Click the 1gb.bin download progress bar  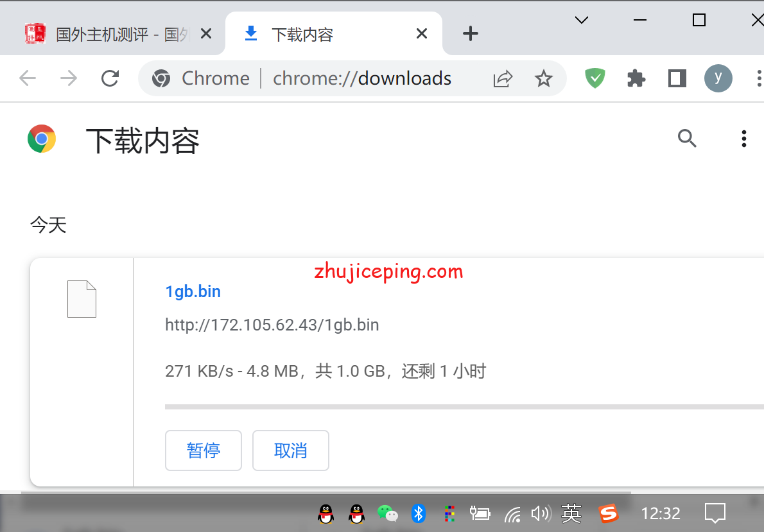[464, 407]
